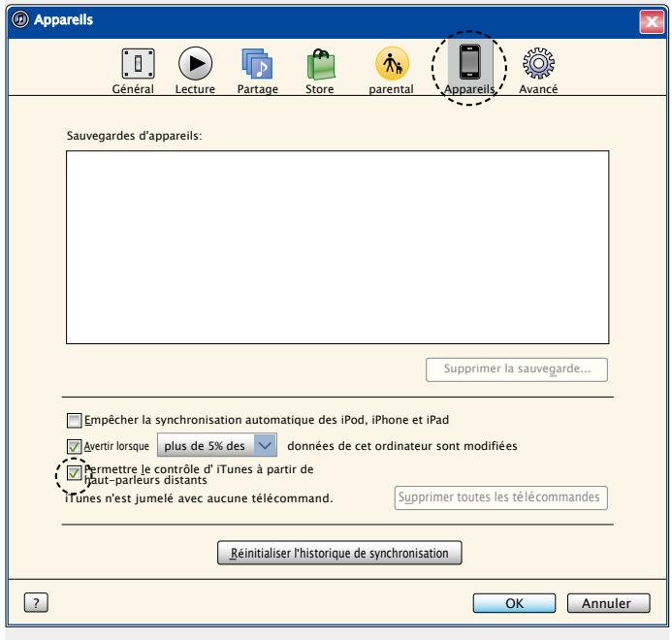Open the parental controls icon
The height and width of the screenshot is (640, 672).
coord(392,63)
